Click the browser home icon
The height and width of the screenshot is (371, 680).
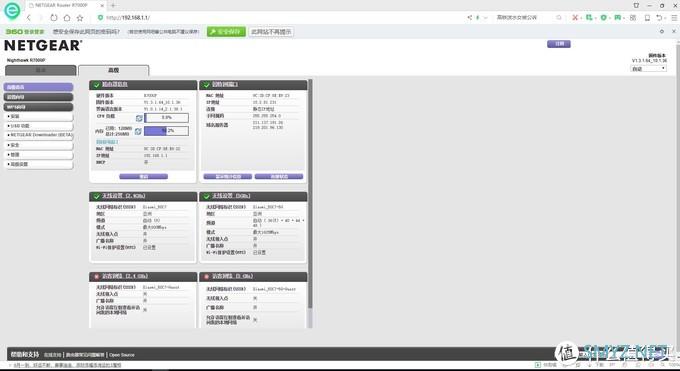click(67, 18)
